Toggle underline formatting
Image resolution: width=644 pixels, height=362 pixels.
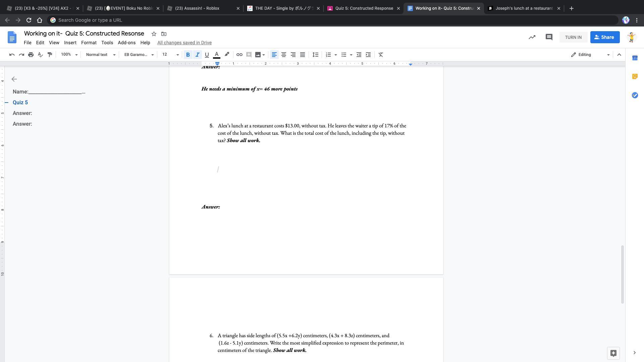pyautogui.click(x=207, y=55)
